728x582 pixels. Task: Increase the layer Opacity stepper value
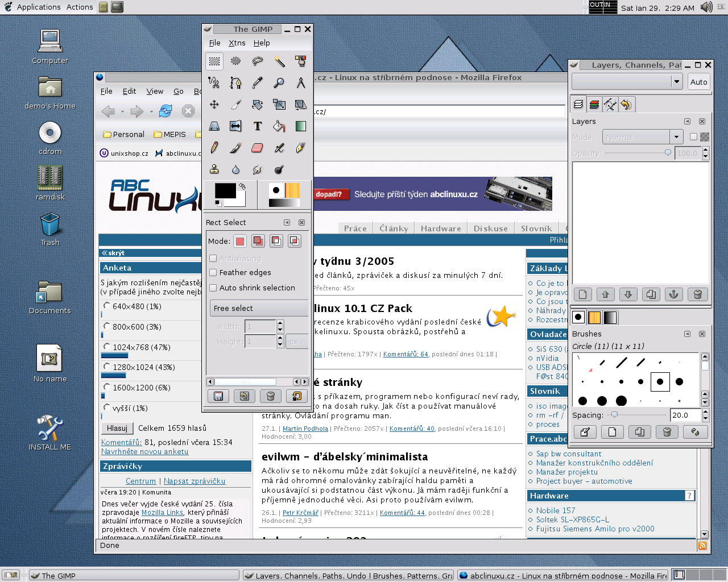[706, 150]
